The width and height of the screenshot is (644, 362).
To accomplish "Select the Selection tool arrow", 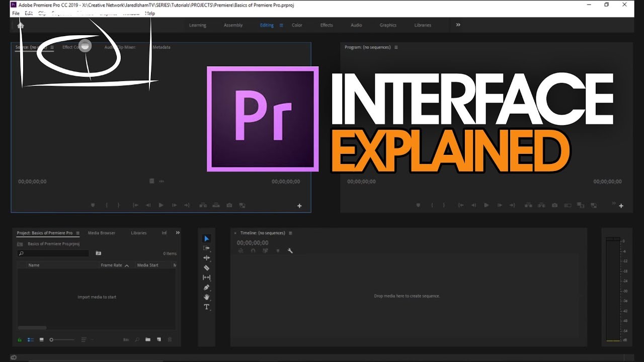I will coord(206,238).
